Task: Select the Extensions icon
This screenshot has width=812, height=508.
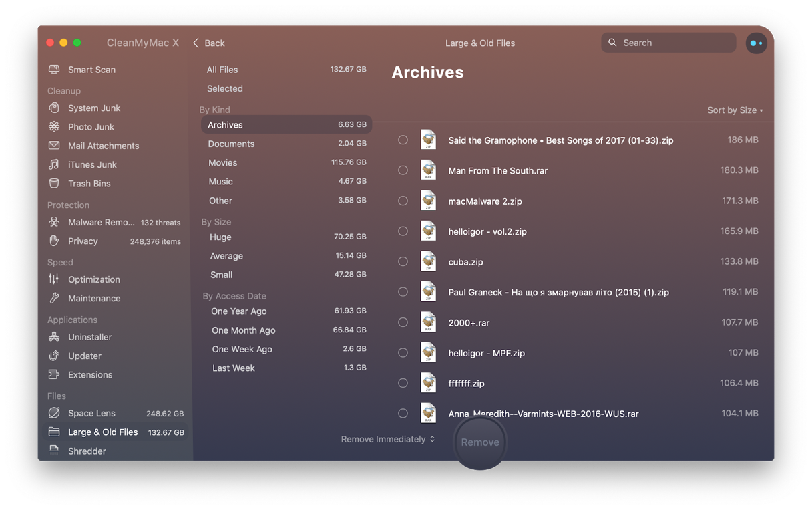Action: pyautogui.click(x=54, y=374)
